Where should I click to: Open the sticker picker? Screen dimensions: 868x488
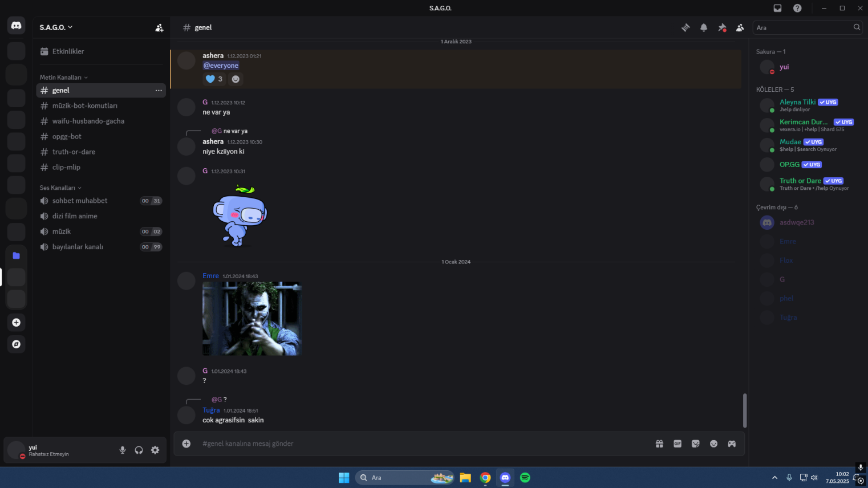696,444
